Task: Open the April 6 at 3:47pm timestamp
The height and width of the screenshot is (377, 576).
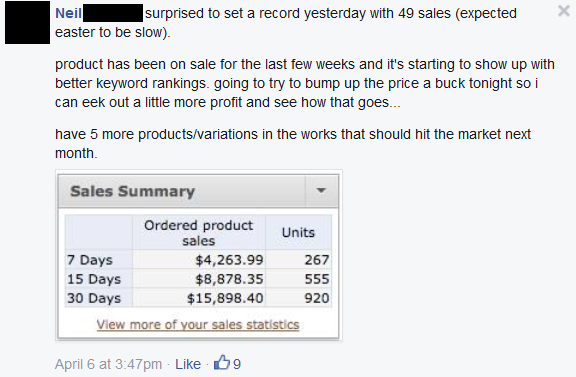Action: coord(108,364)
